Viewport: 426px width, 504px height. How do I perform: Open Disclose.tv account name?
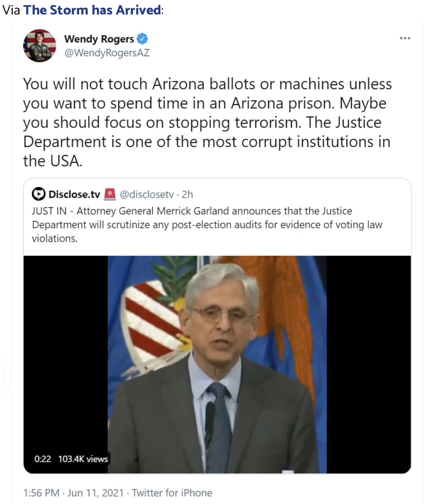(74, 194)
